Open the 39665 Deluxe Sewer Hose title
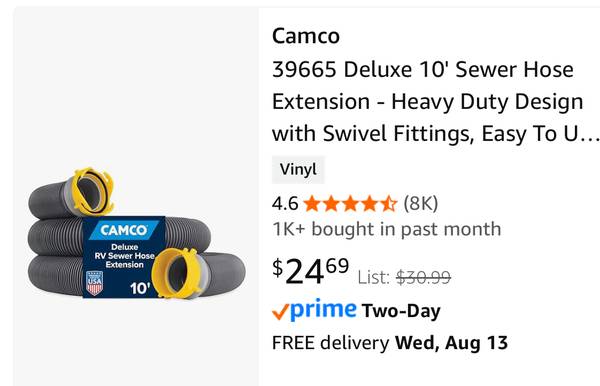 (435, 101)
